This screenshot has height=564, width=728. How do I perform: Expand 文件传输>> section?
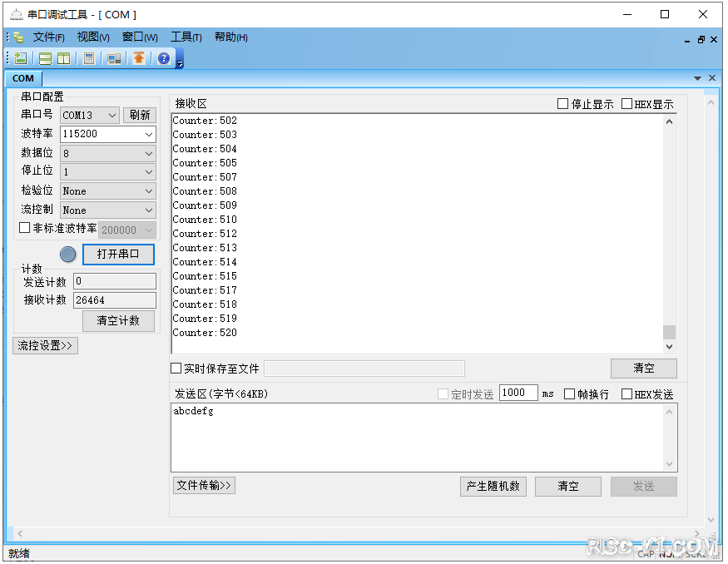204,485
